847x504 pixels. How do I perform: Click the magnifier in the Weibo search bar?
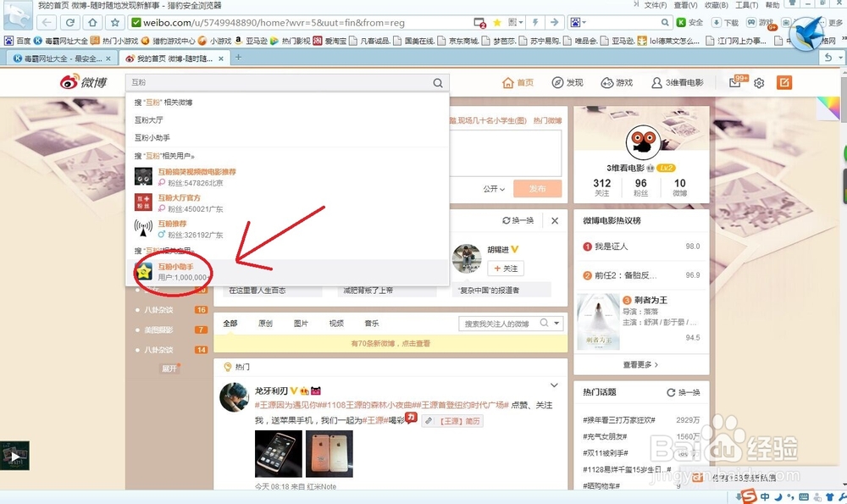[437, 83]
